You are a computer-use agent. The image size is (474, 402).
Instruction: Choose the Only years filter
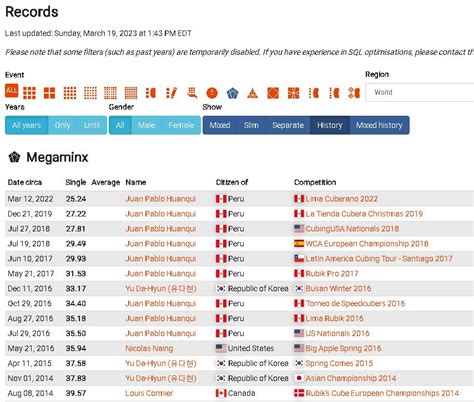[x=63, y=125]
